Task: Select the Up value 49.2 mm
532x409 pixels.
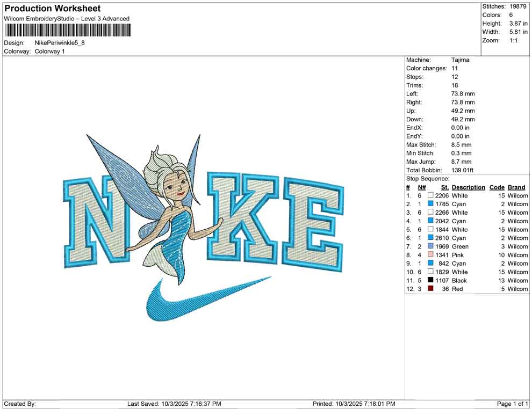Action: [463, 111]
